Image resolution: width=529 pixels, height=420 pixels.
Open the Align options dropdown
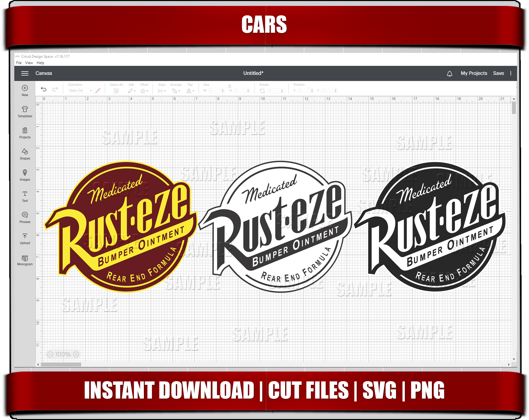coord(162,90)
